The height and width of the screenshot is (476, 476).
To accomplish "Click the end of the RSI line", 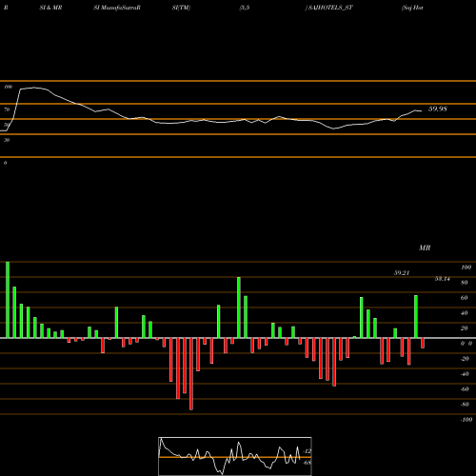I will click(422, 111).
